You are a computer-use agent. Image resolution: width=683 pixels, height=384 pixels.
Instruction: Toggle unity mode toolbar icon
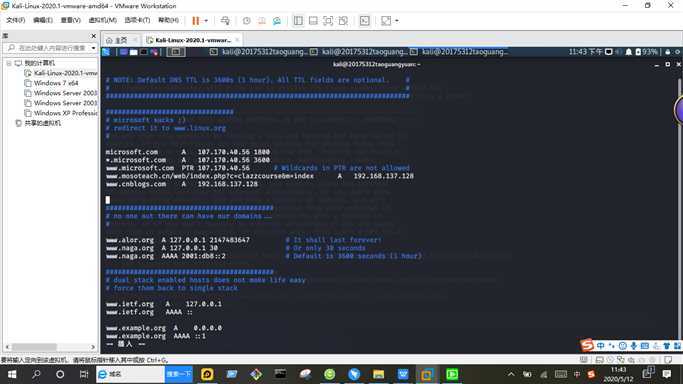tap(343, 20)
